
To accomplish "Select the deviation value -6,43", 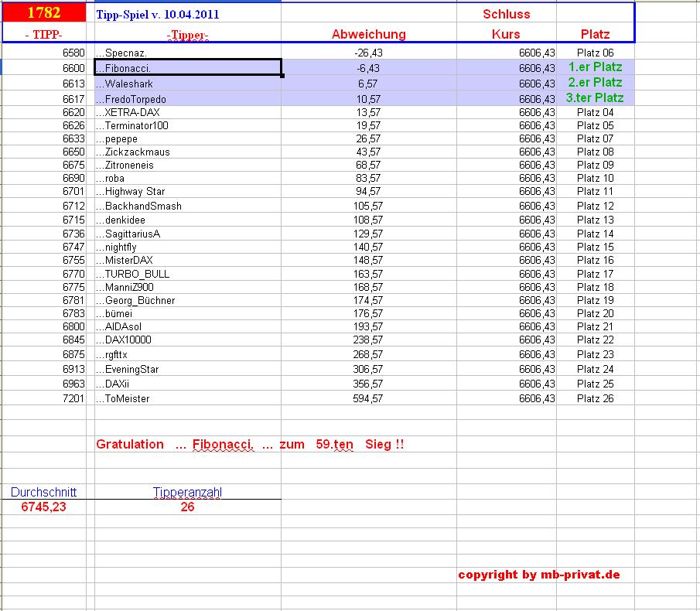I will tap(368, 68).
